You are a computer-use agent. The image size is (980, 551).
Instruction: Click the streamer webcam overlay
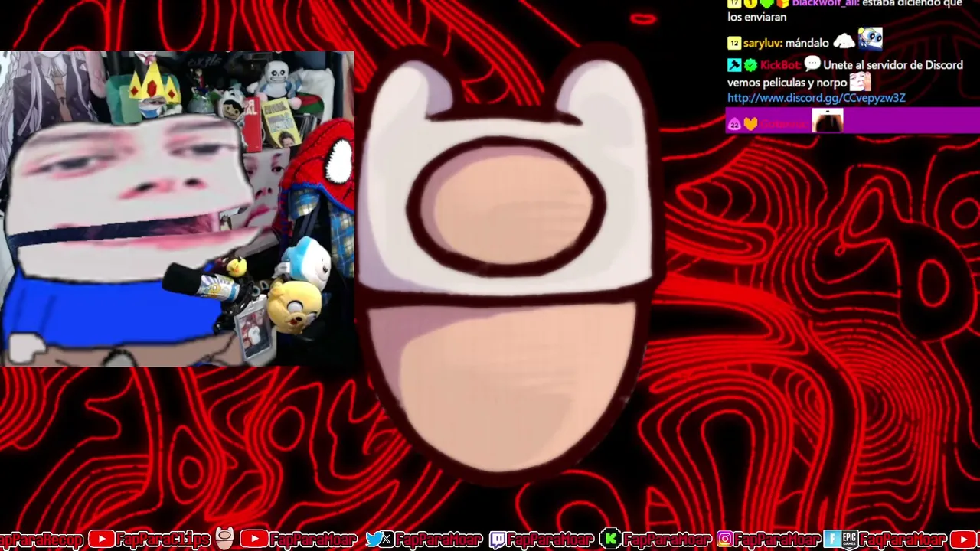(177, 209)
